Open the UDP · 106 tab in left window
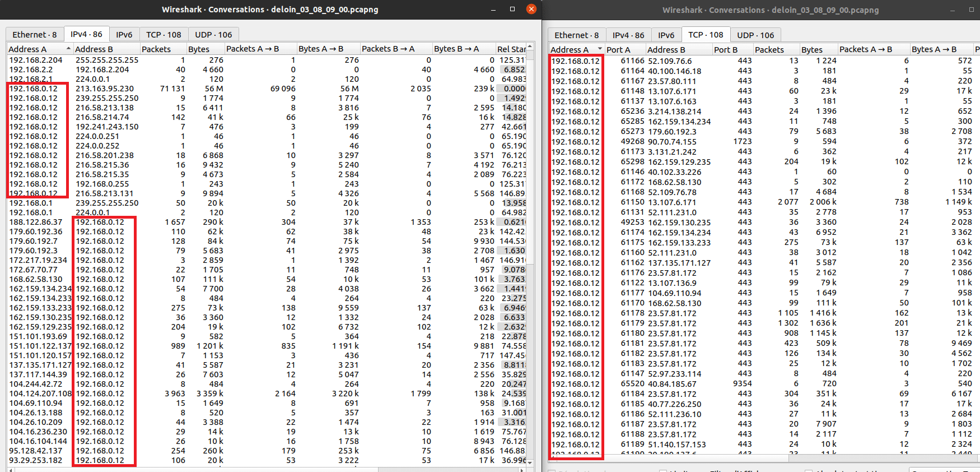The image size is (980, 472). [213, 35]
